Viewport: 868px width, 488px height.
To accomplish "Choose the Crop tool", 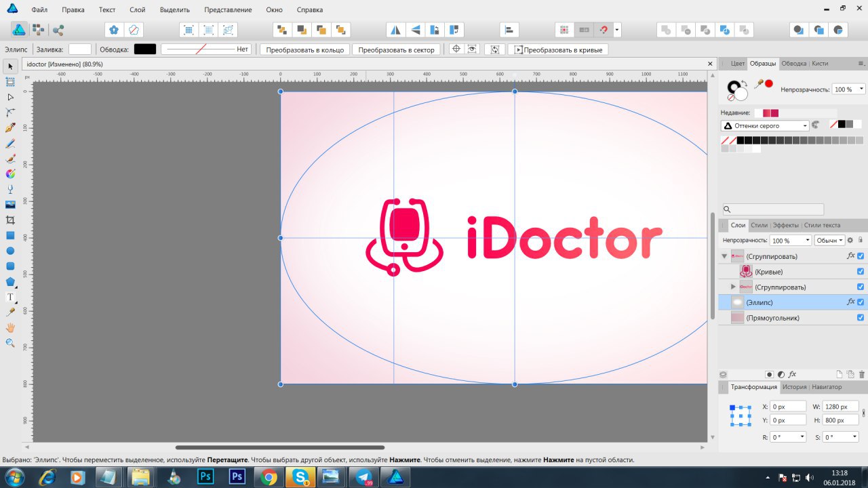I will 10,220.
